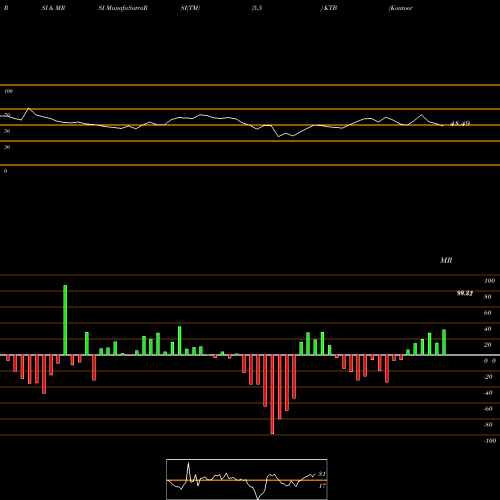Click the 'SI(TM)' header text
The height and width of the screenshot is (500, 500).
(x=190, y=8)
